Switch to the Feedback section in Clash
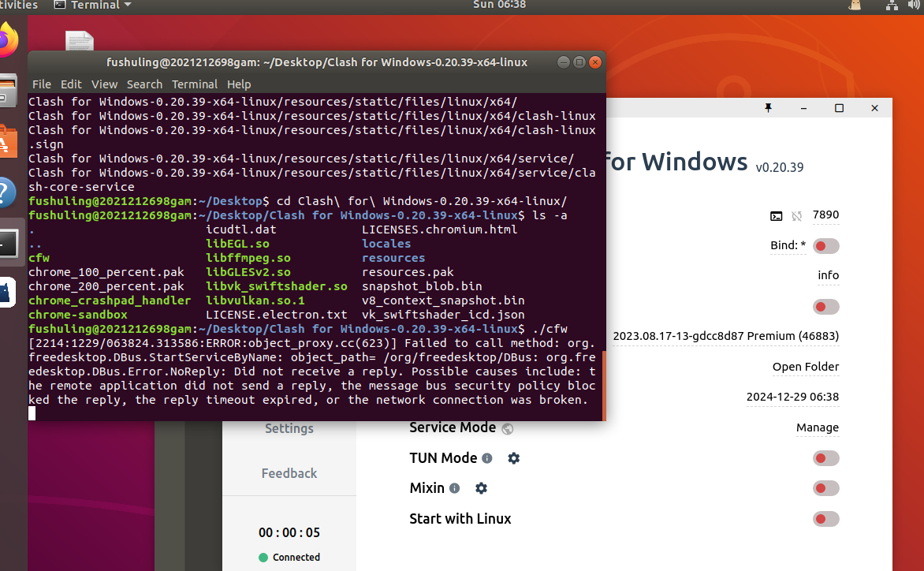The image size is (924, 571). click(x=289, y=473)
